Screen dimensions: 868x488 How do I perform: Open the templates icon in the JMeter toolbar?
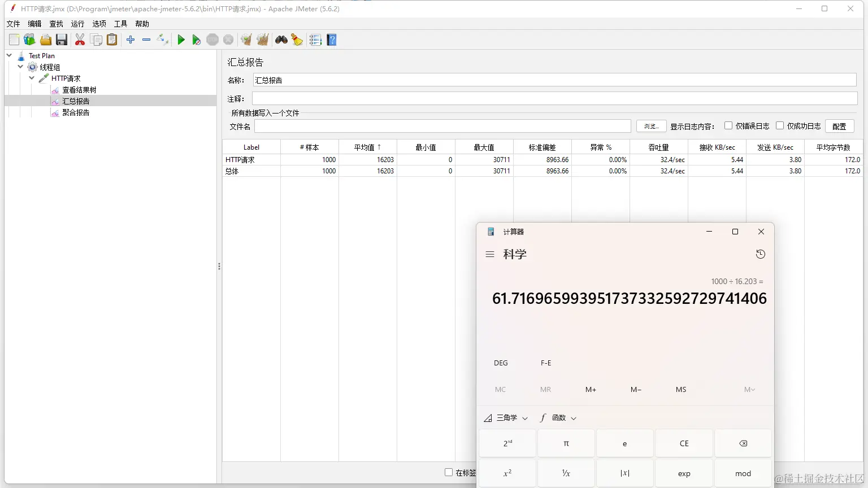29,40
